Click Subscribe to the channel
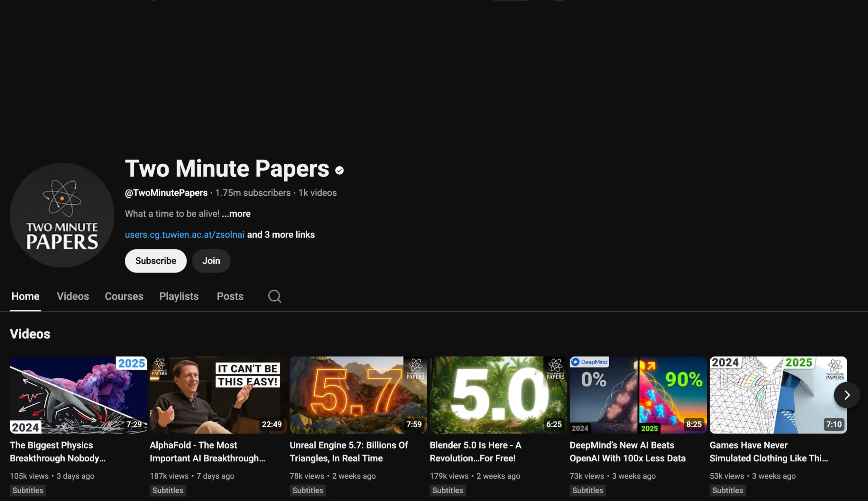The image size is (868, 501). tap(155, 260)
